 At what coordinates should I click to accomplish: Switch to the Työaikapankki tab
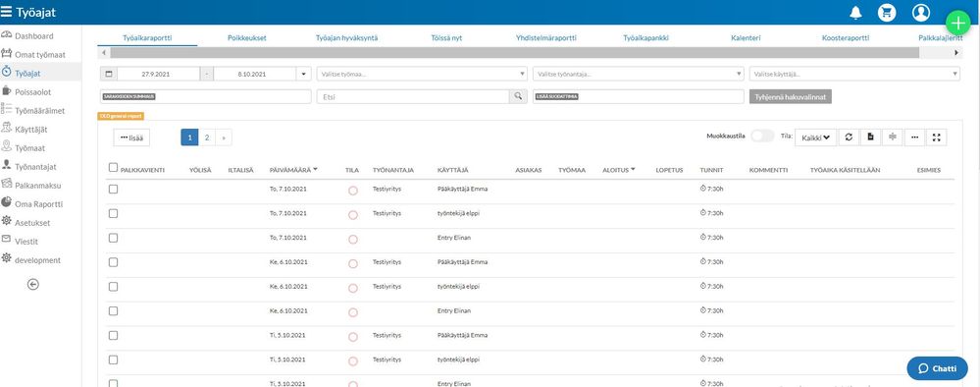click(x=646, y=38)
